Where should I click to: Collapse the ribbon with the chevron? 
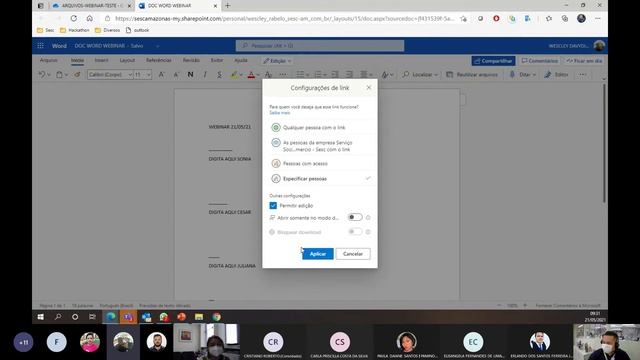pos(603,78)
